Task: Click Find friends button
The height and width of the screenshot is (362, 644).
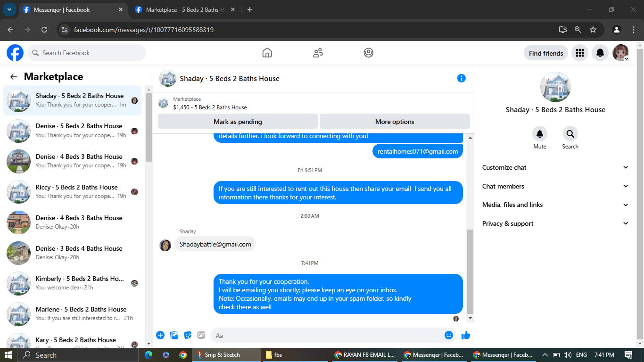Action: (546, 53)
